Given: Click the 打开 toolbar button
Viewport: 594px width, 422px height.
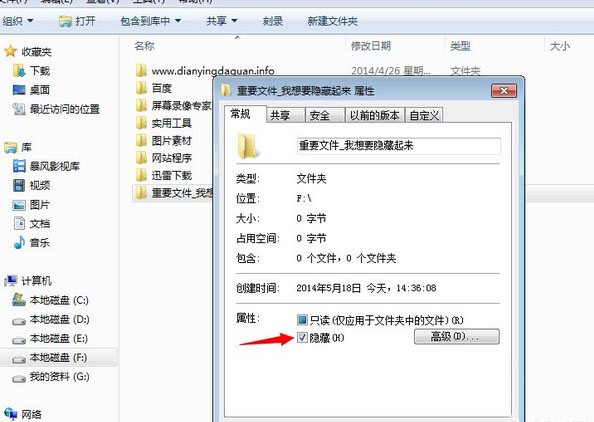Looking at the screenshot, I should (77, 21).
